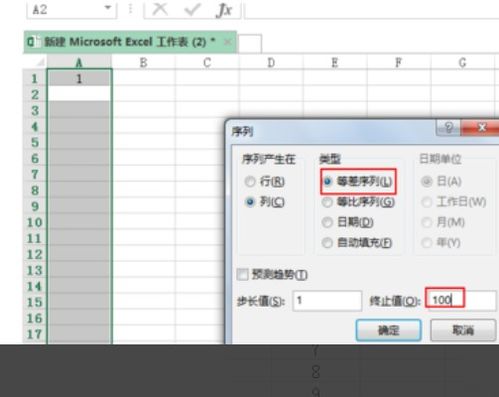Click the 确定 button
This screenshot has height=397, width=499.
(388, 331)
